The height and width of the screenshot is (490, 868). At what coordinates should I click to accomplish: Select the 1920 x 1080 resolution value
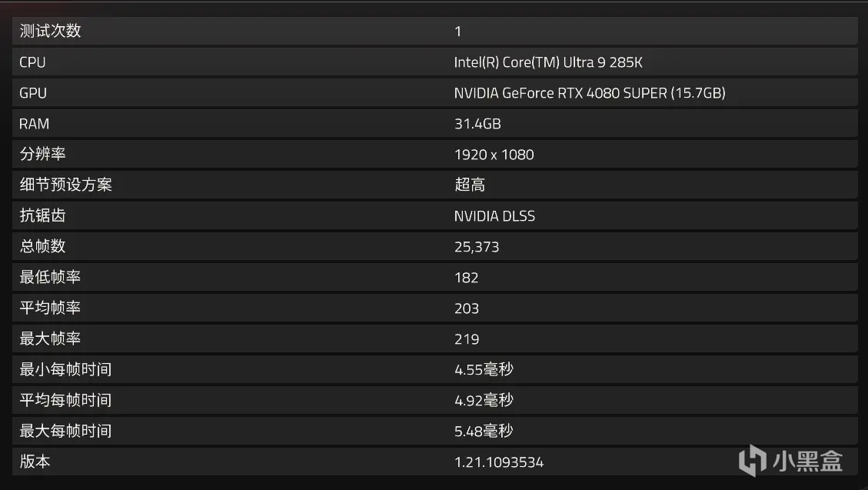pos(494,155)
